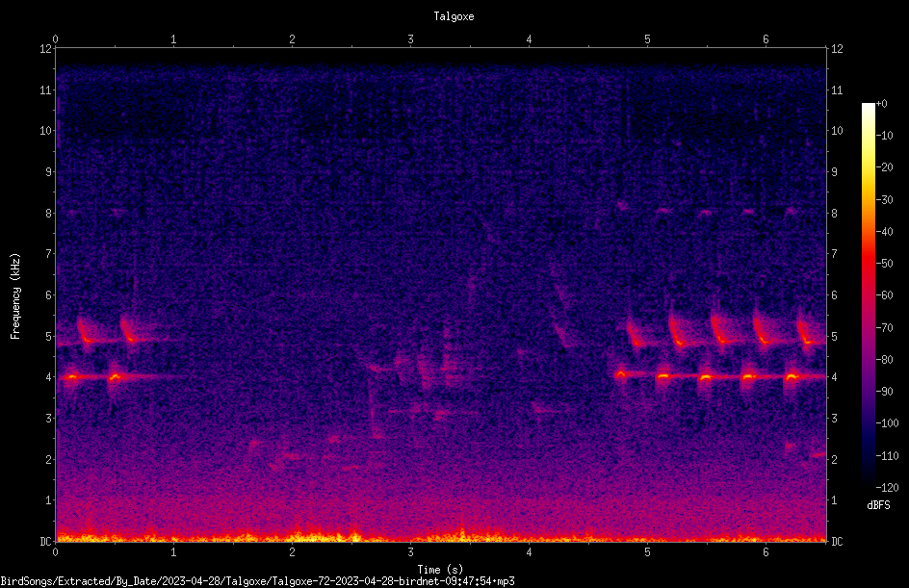Click the 5 kHz sweep near 6 seconds
909x588 pixels.
click(x=762, y=332)
